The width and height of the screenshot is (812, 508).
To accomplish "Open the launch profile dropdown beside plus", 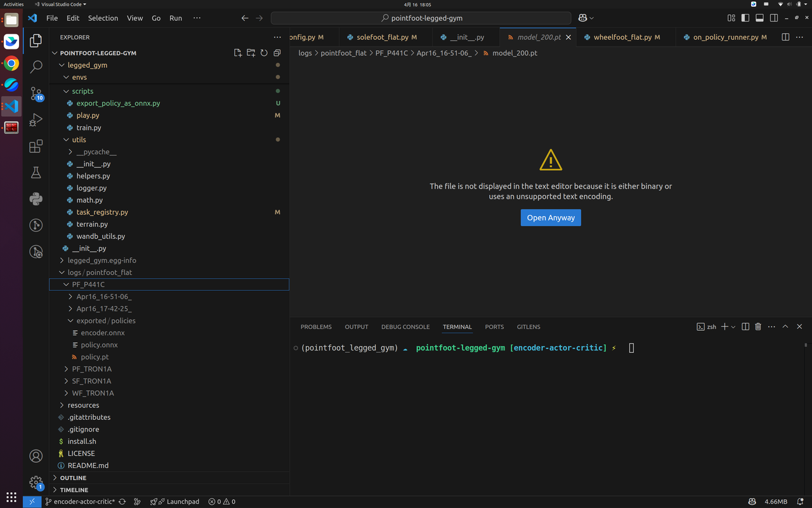I will tap(733, 327).
